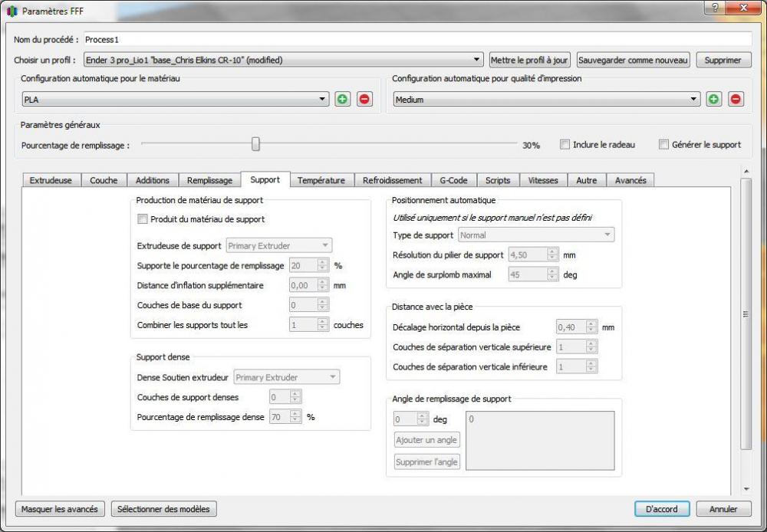
Task: Click the Combiner les supports tout les field
Action: coord(308,325)
